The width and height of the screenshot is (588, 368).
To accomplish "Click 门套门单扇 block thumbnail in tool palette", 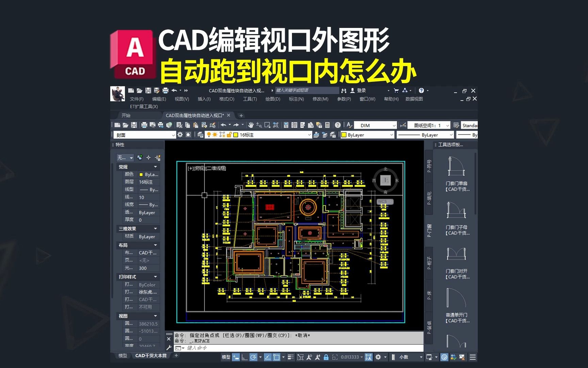I will tap(456, 167).
